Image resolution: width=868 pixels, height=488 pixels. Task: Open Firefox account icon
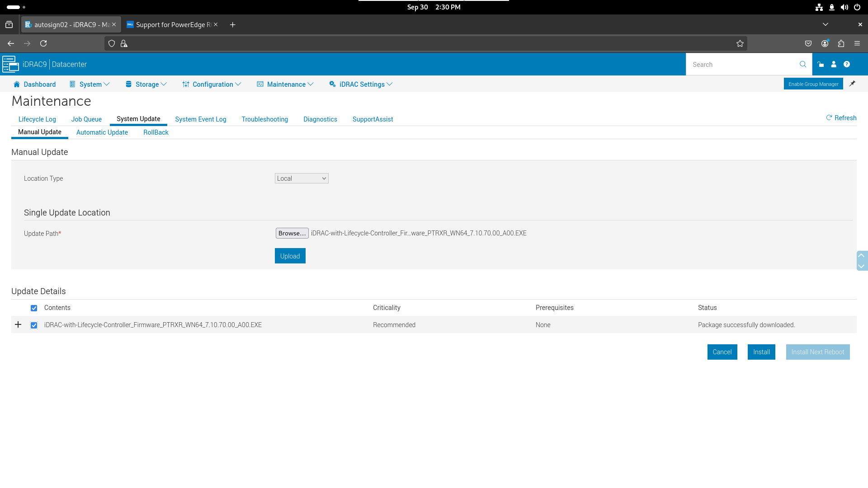[x=825, y=43]
